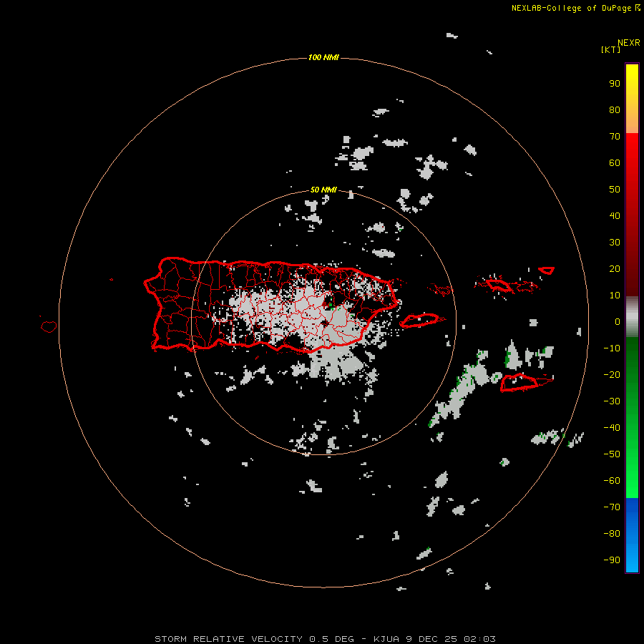
Task: Click the NEXR label above the scale
Action: [x=629, y=43]
